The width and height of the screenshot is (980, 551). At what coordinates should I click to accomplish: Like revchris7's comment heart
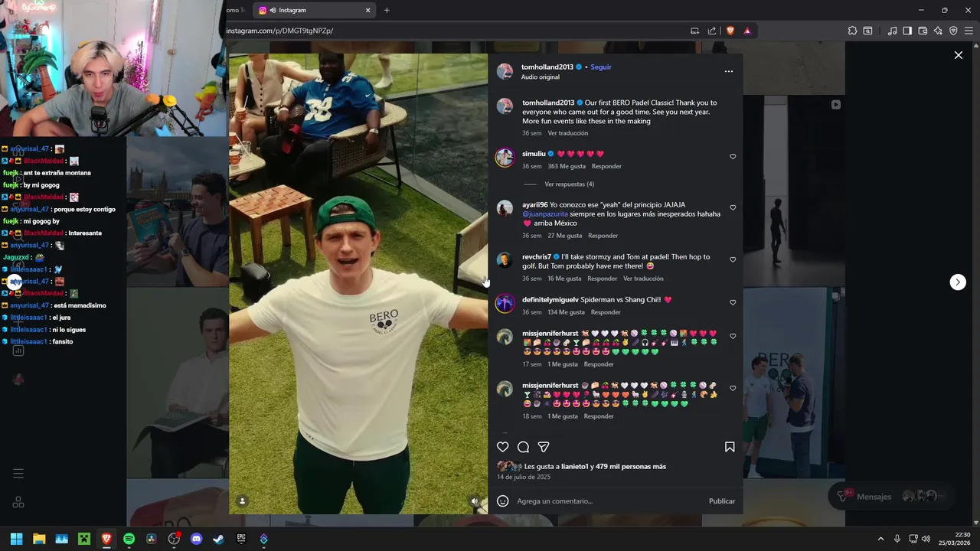tap(733, 259)
